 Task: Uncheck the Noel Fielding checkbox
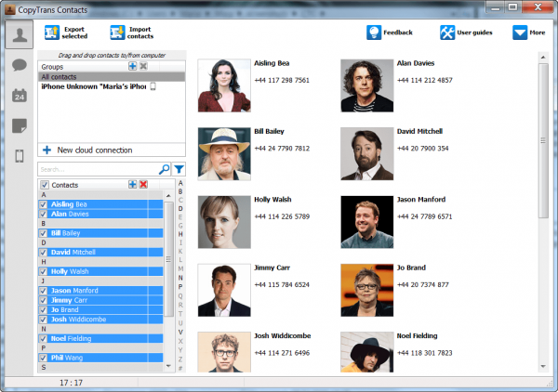click(43, 339)
